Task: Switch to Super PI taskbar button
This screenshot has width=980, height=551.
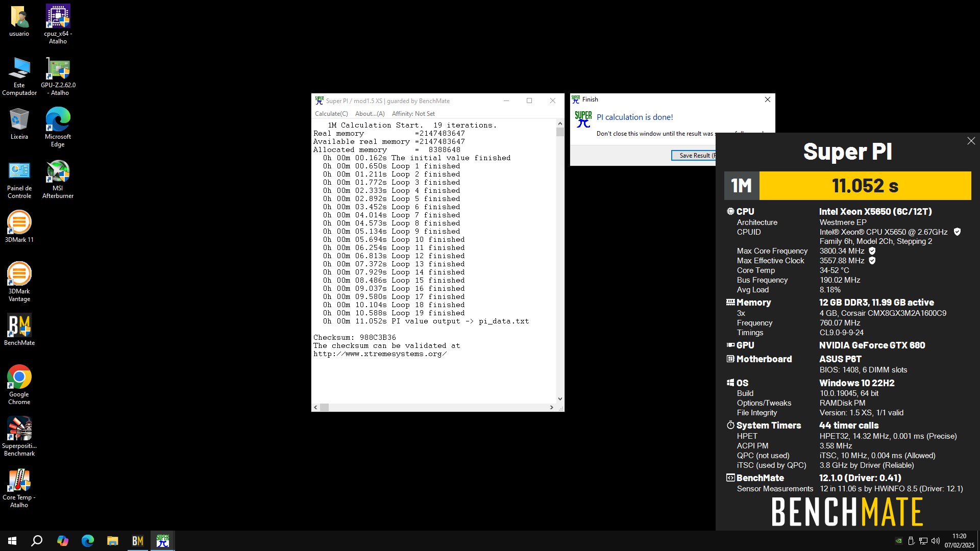Action: (x=162, y=541)
